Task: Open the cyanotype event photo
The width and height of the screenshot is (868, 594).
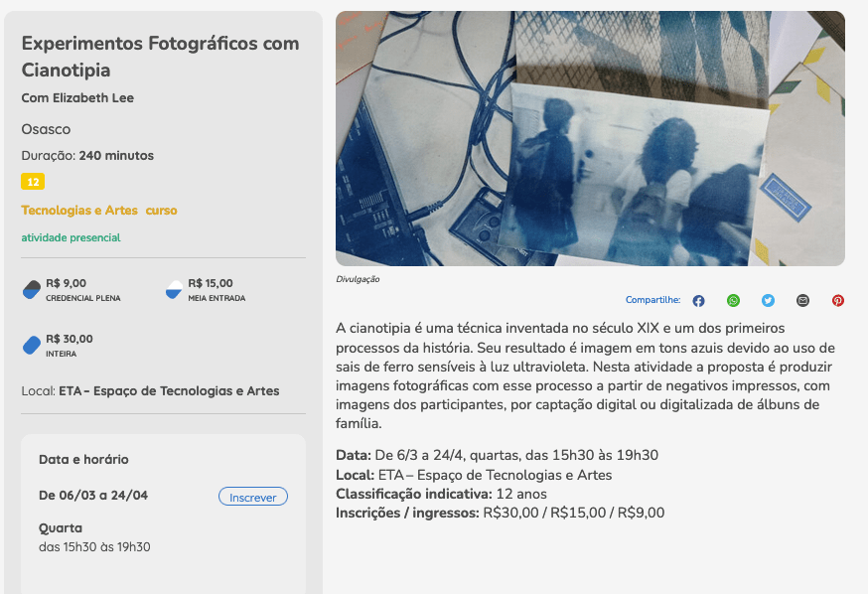Action: [590, 138]
